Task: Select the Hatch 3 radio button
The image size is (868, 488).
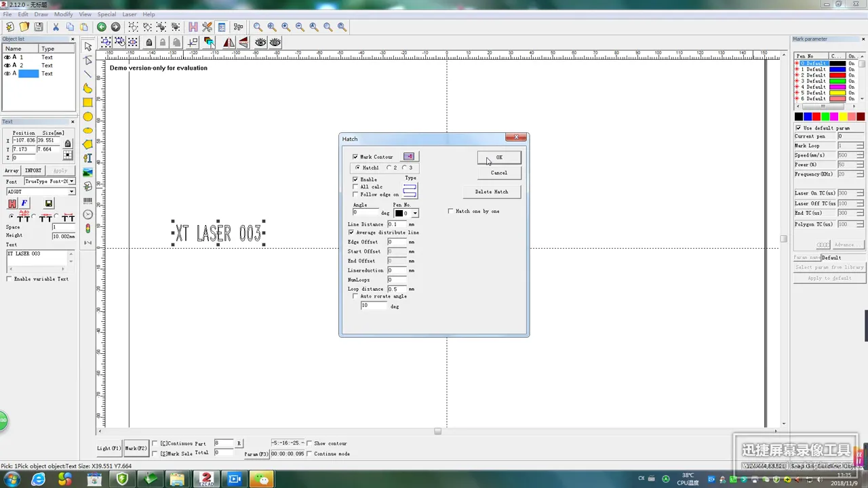Action: click(405, 167)
